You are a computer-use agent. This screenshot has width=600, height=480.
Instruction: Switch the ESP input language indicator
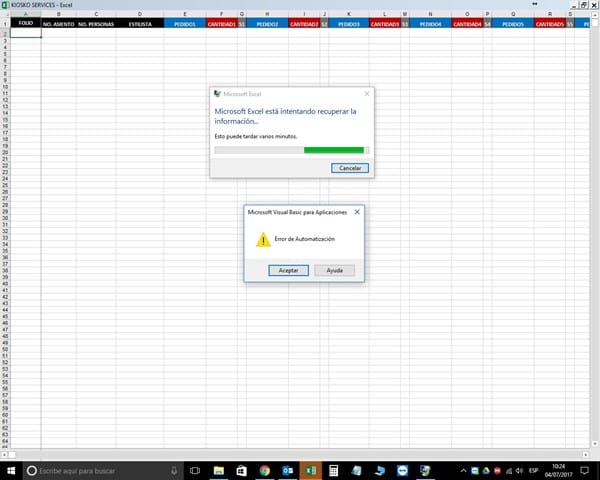pyautogui.click(x=533, y=470)
